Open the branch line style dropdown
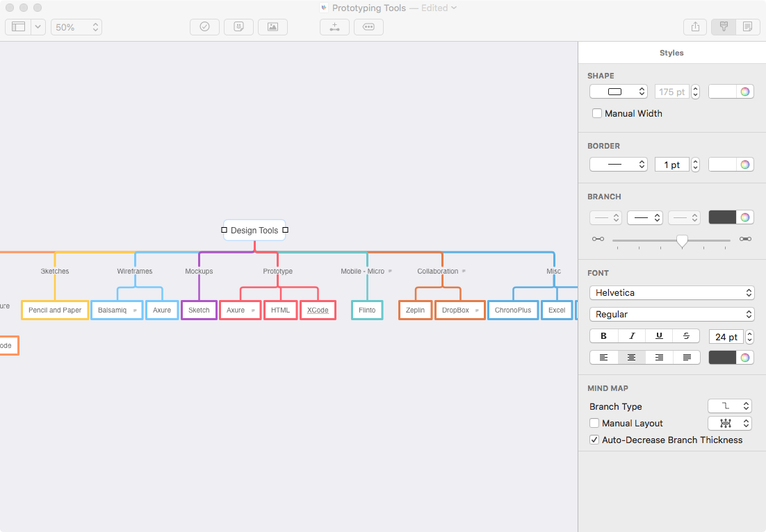 [645, 217]
